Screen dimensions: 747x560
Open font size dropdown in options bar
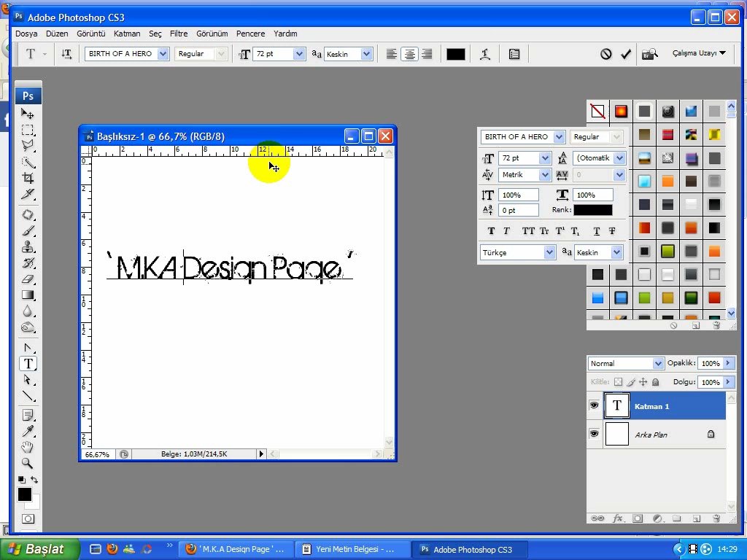pyautogui.click(x=299, y=54)
